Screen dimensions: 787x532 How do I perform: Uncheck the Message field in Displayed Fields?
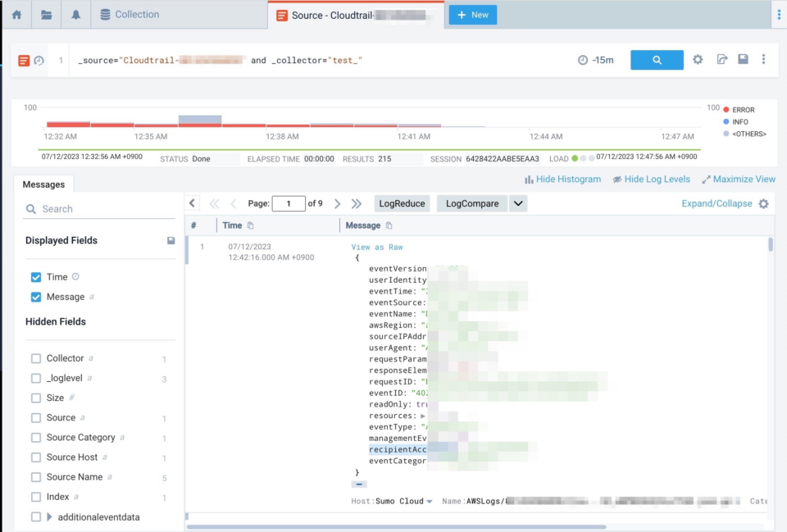click(35, 297)
